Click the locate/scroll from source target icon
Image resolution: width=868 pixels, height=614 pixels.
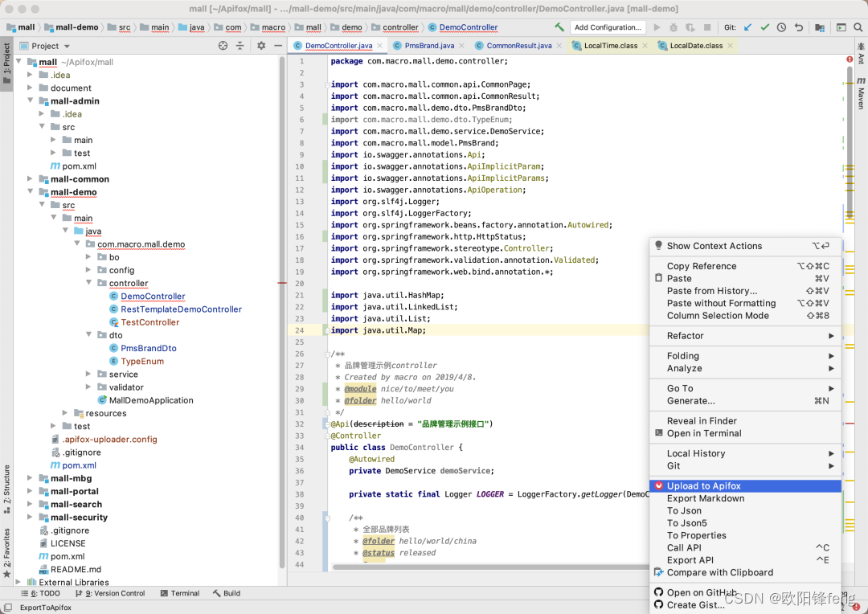tap(223, 46)
